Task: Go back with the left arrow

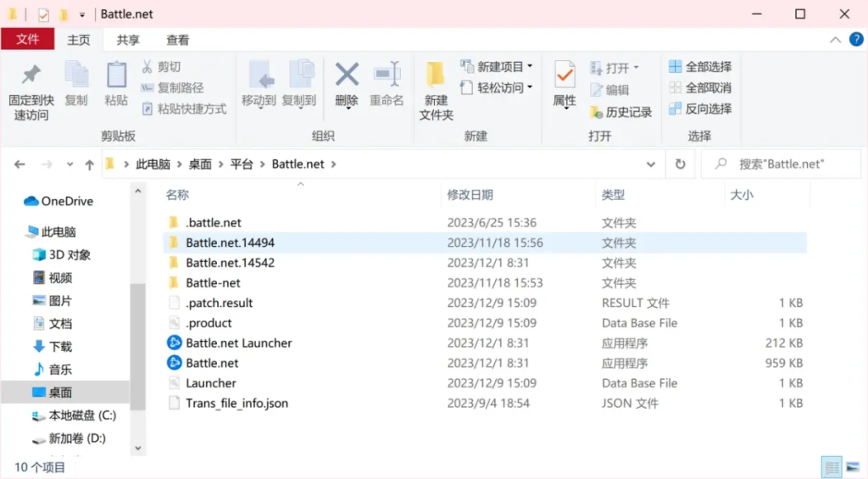Action: click(x=19, y=164)
